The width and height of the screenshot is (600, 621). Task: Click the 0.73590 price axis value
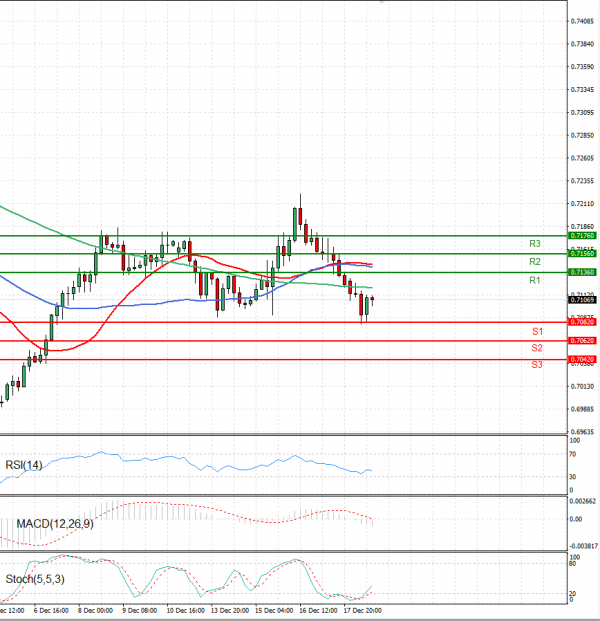(582, 67)
